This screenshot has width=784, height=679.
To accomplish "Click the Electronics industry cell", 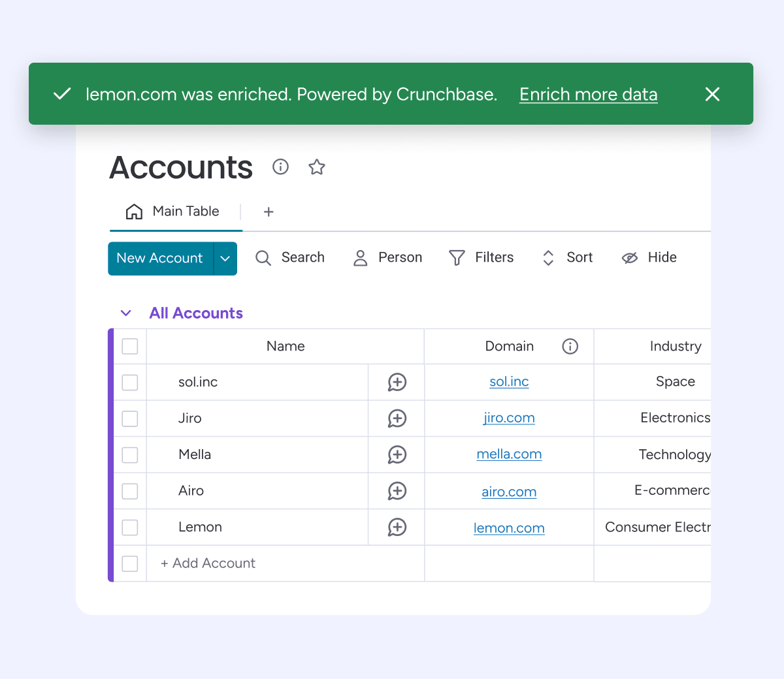I will coord(653,418).
